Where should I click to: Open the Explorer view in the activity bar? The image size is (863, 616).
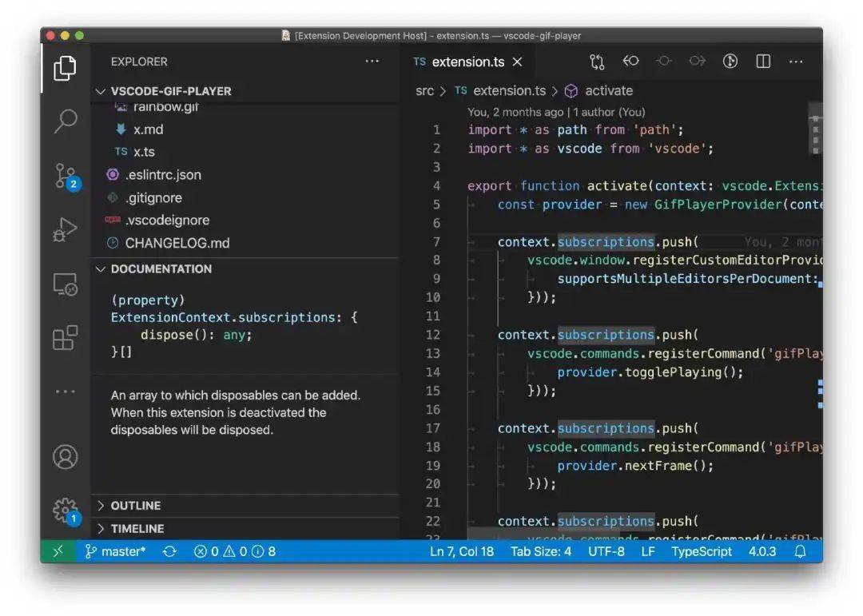(x=65, y=68)
